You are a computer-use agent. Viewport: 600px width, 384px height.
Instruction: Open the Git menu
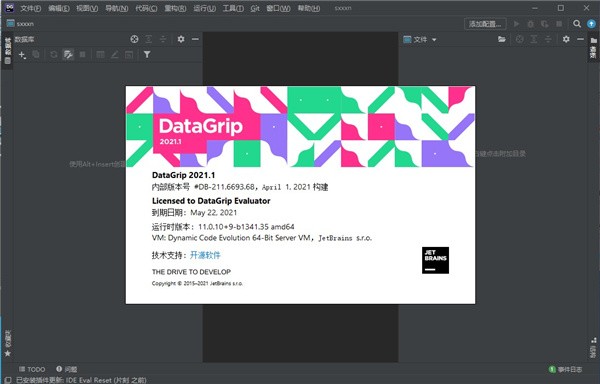coord(255,8)
